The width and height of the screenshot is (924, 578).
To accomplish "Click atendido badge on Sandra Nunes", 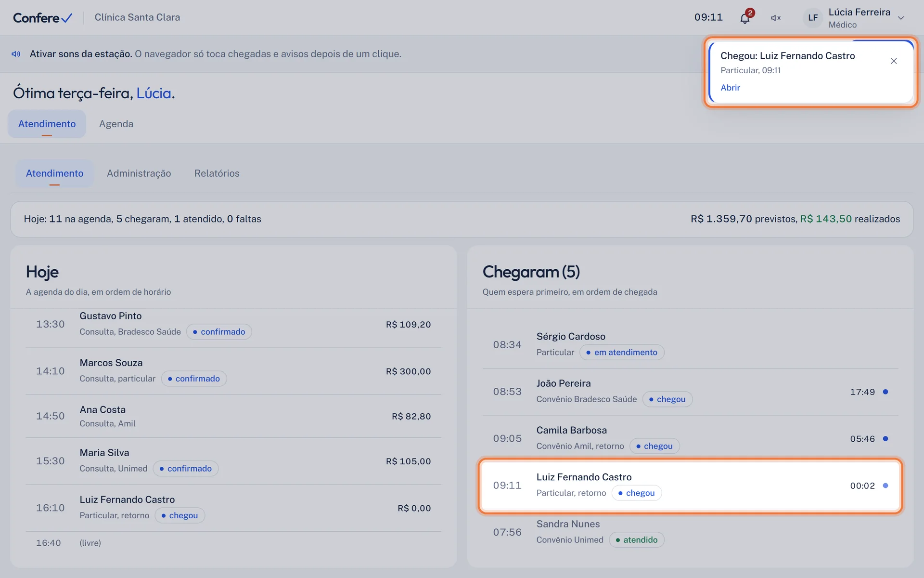I will pyautogui.click(x=637, y=540).
